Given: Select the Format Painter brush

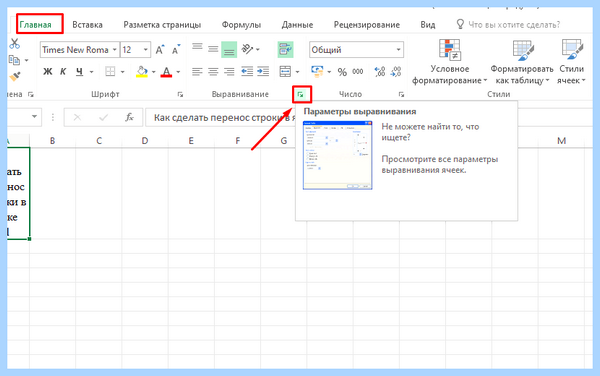Looking at the screenshot, I should [15, 77].
